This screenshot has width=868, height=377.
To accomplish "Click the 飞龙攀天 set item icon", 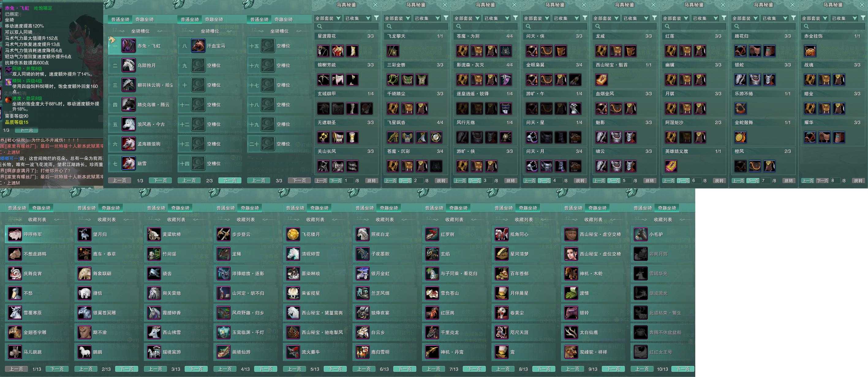I will click(x=393, y=51).
